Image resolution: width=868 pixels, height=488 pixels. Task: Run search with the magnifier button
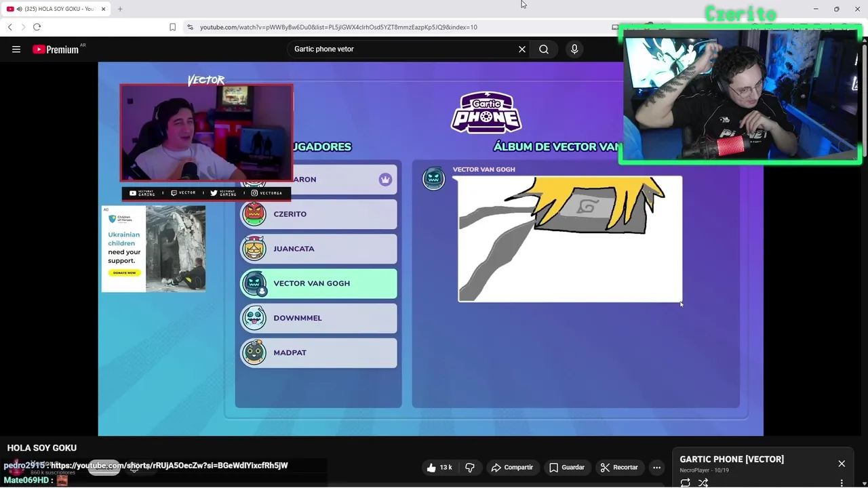tap(544, 49)
